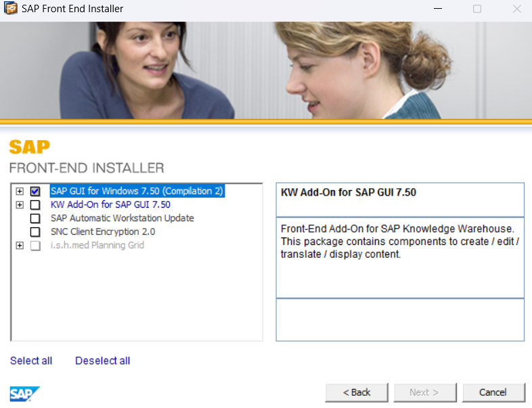Minimize the installer window
The image size is (532, 408).
coord(438,9)
